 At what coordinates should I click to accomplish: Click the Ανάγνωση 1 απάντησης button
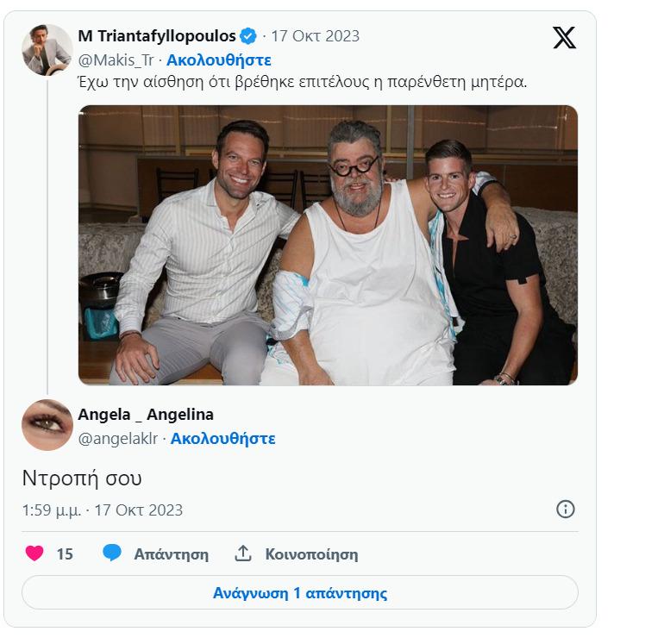299,593
